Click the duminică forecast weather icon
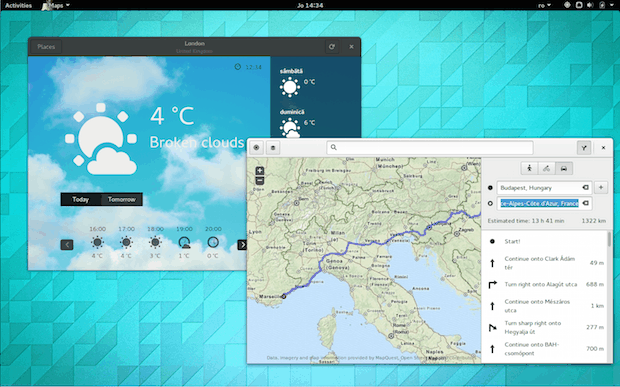 (290, 128)
